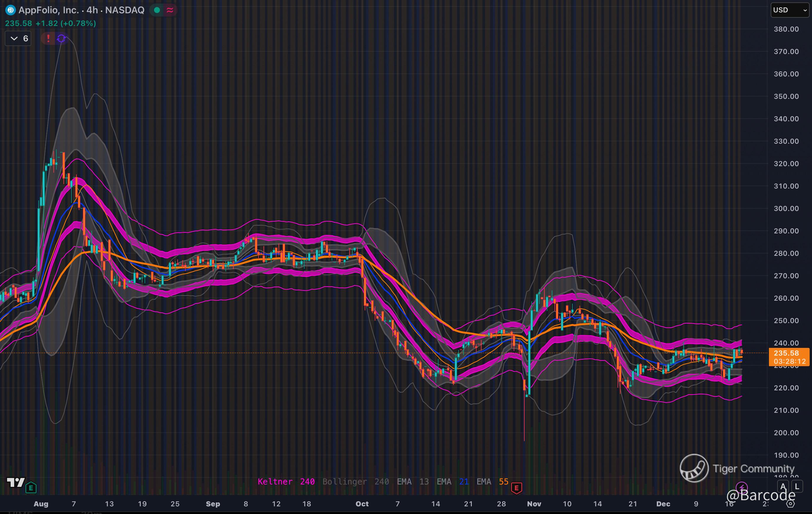
Task: Click the purple refresh arrows icon
Action: [61, 38]
